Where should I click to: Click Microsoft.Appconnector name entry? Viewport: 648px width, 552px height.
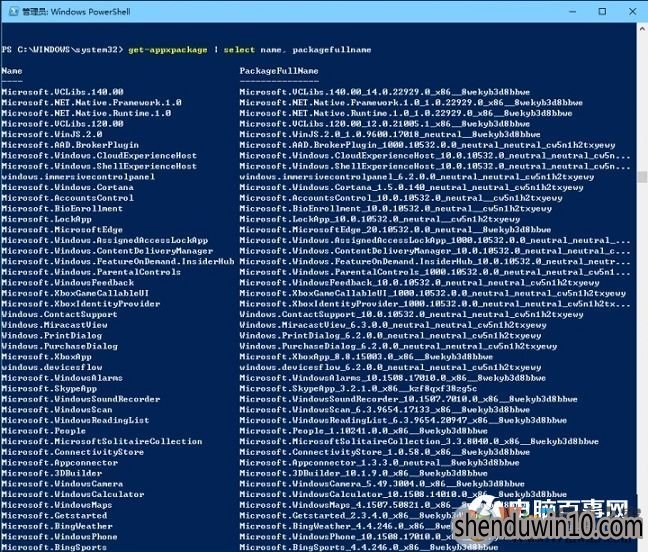60,463
